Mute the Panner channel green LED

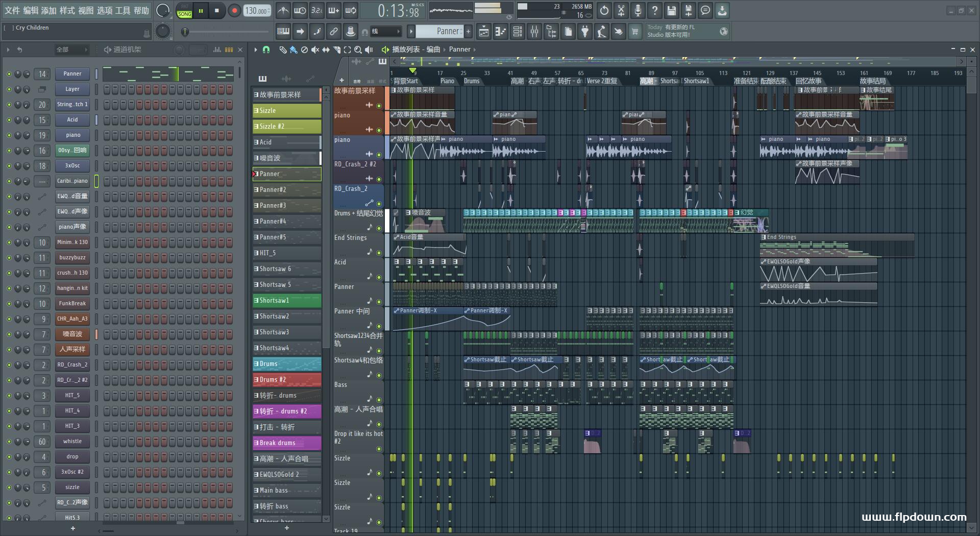pyautogui.click(x=9, y=74)
